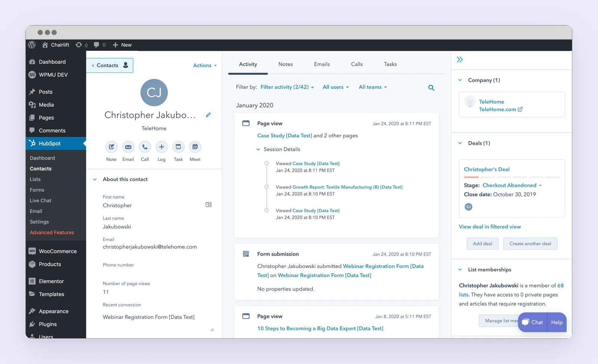
Task: Click Create another deal button
Action: tap(530, 244)
